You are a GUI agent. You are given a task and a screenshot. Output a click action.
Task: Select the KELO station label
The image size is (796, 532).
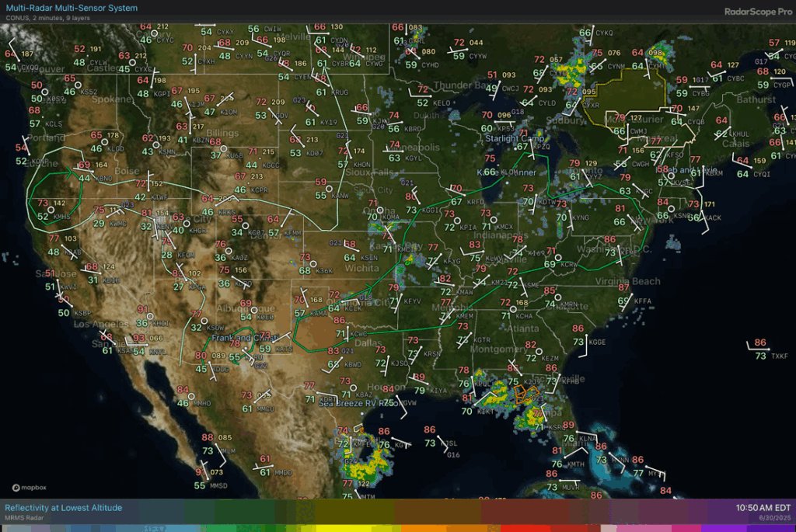442,103
